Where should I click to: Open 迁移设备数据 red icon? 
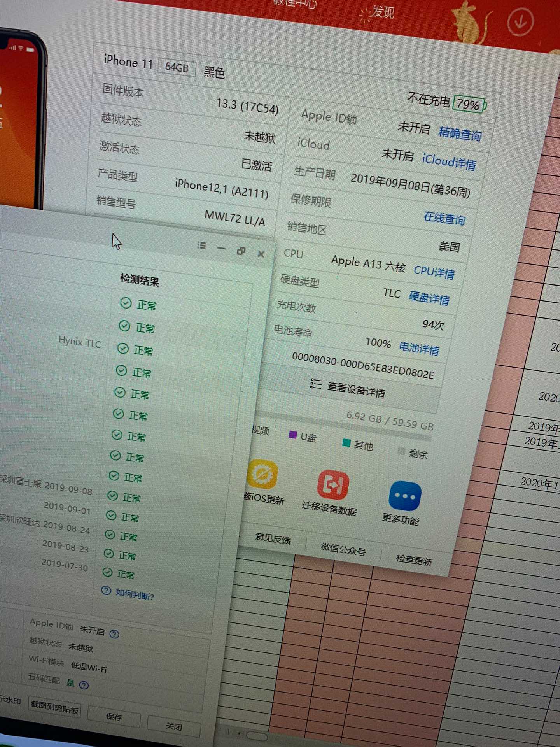click(333, 484)
